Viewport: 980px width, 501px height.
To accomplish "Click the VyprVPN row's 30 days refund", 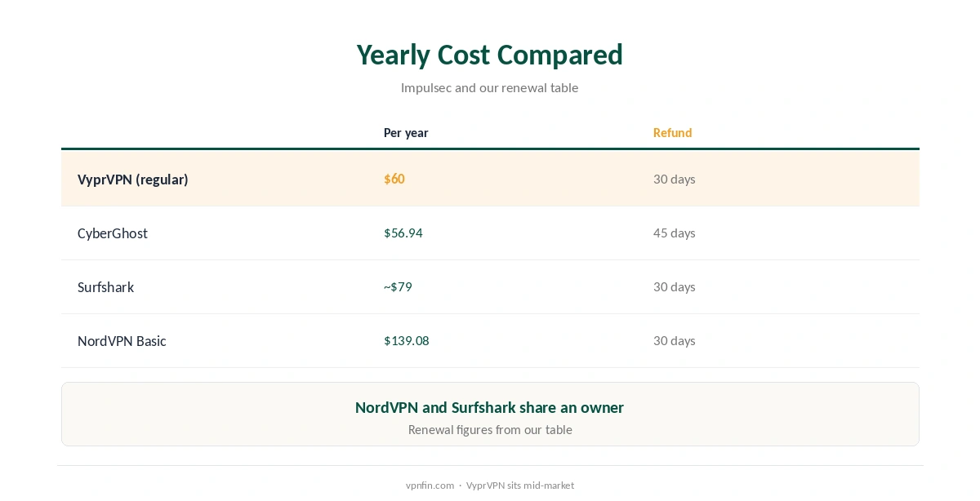I will (675, 179).
